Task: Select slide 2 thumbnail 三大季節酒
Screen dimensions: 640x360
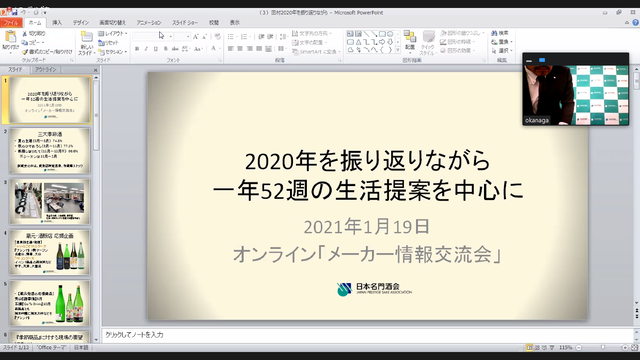Action: pyautogui.click(x=50, y=151)
